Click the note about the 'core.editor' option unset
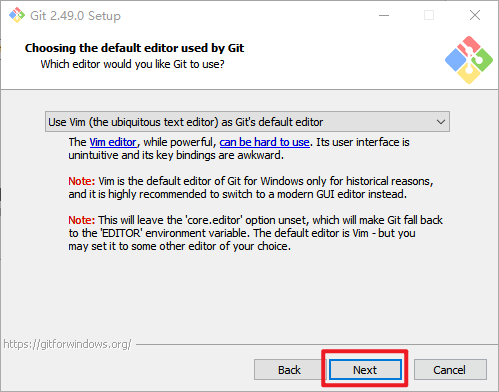Image resolution: width=499 pixels, height=392 pixels. click(255, 233)
